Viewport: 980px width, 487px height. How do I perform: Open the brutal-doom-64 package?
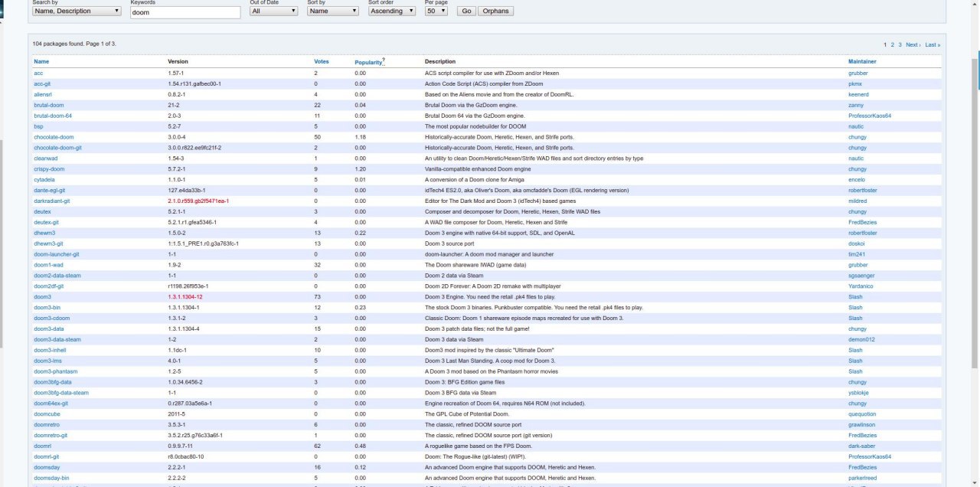point(53,116)
